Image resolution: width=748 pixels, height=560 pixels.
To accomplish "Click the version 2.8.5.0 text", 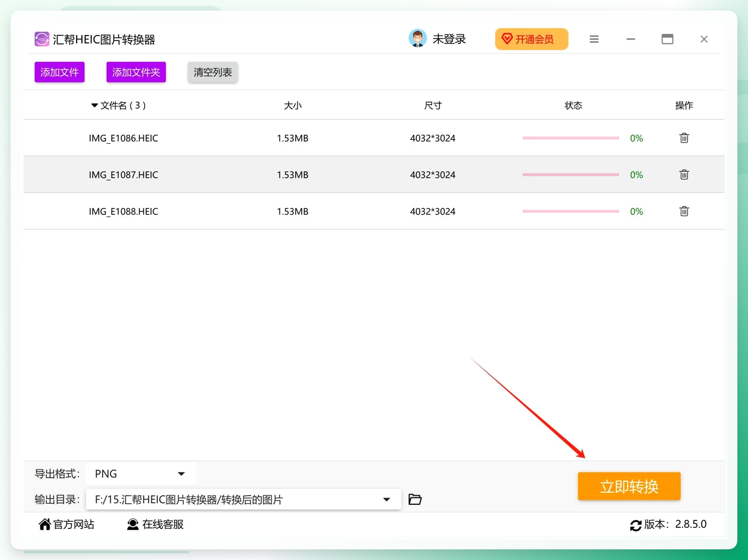I will (x=690, y=524).
